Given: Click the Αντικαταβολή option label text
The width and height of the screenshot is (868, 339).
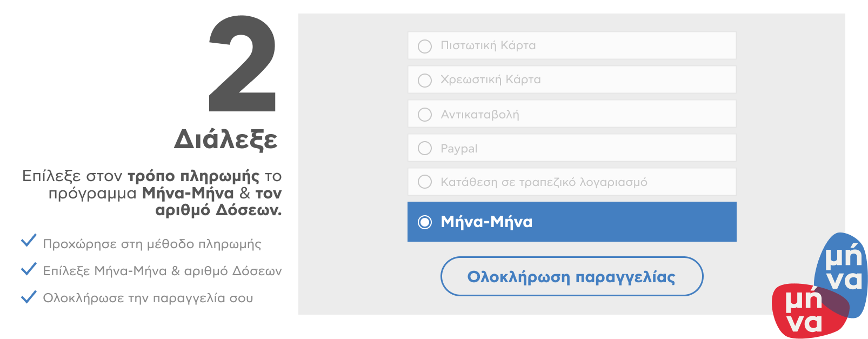Looking at the screenshot, I should [479, 115].
